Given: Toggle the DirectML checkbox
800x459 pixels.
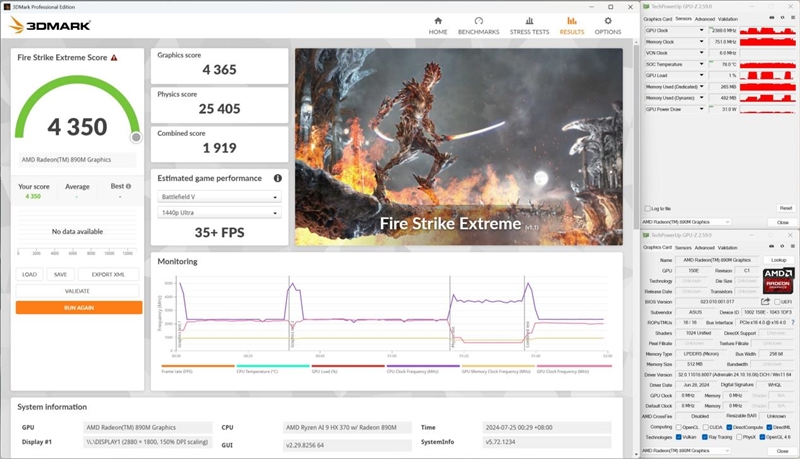Looking at the screenshot, I should point(769,427).
